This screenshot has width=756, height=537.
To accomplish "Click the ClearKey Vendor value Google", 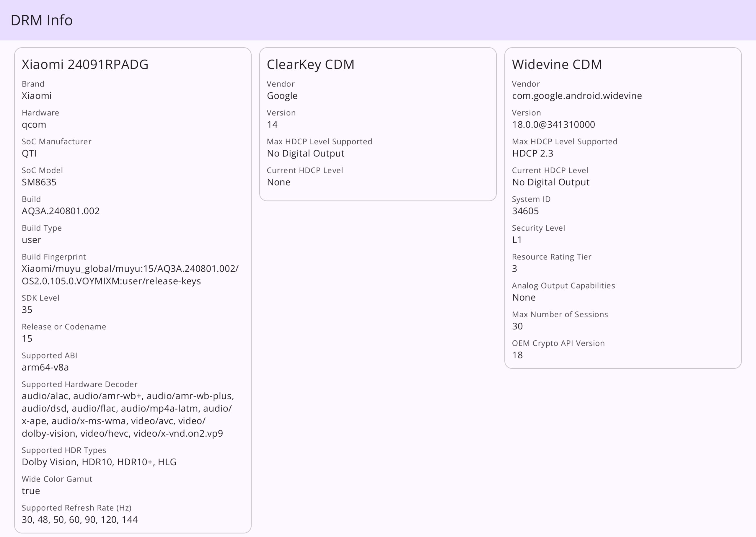I will point(282,96).
